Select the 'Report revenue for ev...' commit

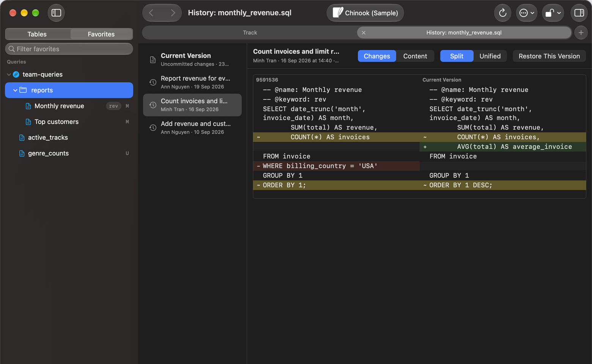pyautogui.click(x=192, y=82)
